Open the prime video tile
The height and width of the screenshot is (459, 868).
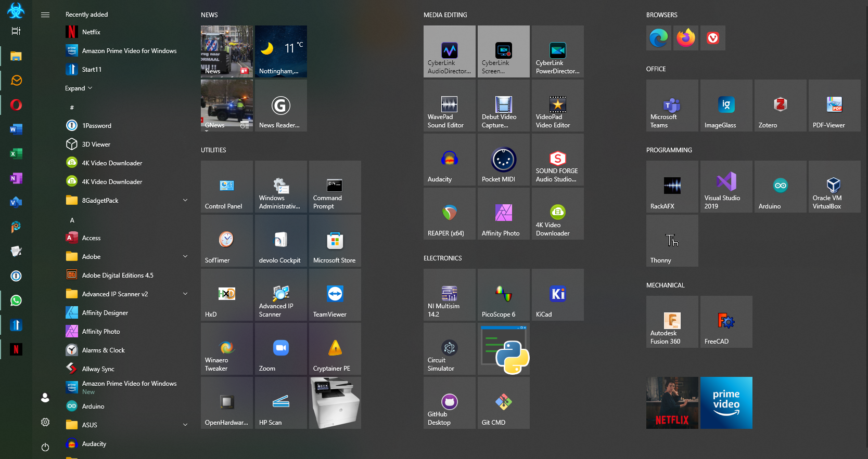[726, 403]
